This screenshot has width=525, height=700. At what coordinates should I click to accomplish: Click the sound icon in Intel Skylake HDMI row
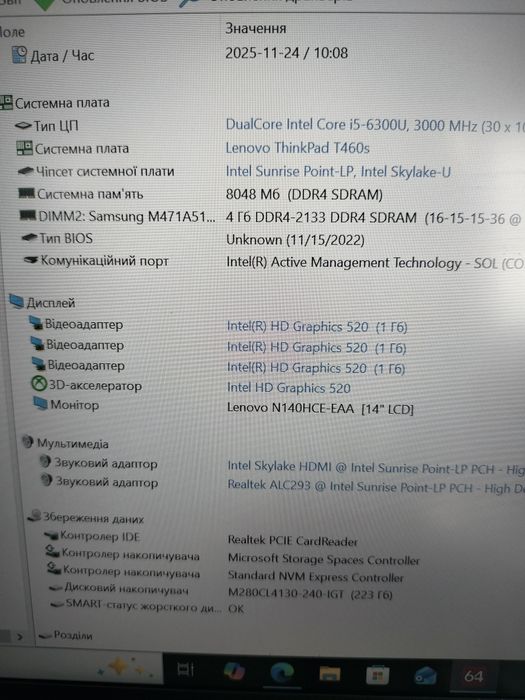(46, 462)
